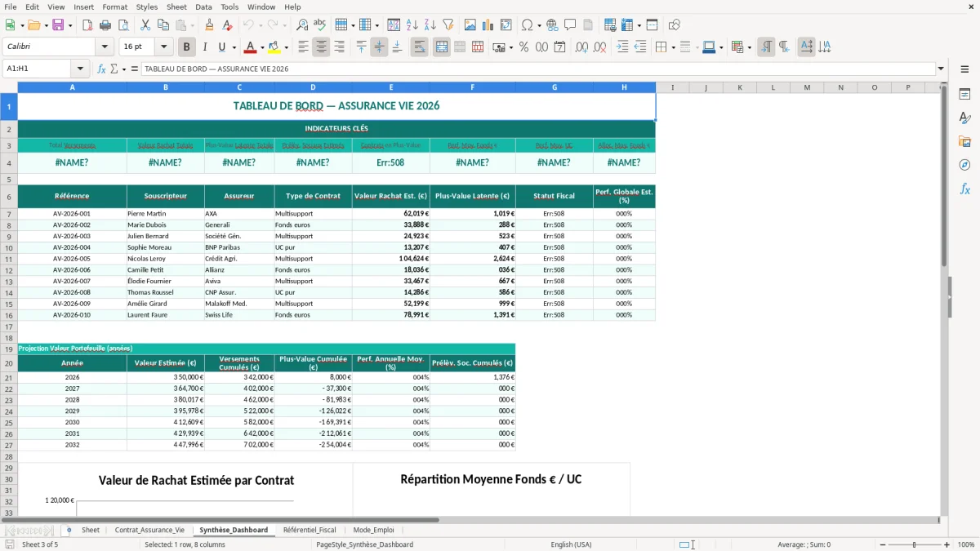Open Find and Replace icon
This screenshot has height=551, width=980.
tap(302, 25)
